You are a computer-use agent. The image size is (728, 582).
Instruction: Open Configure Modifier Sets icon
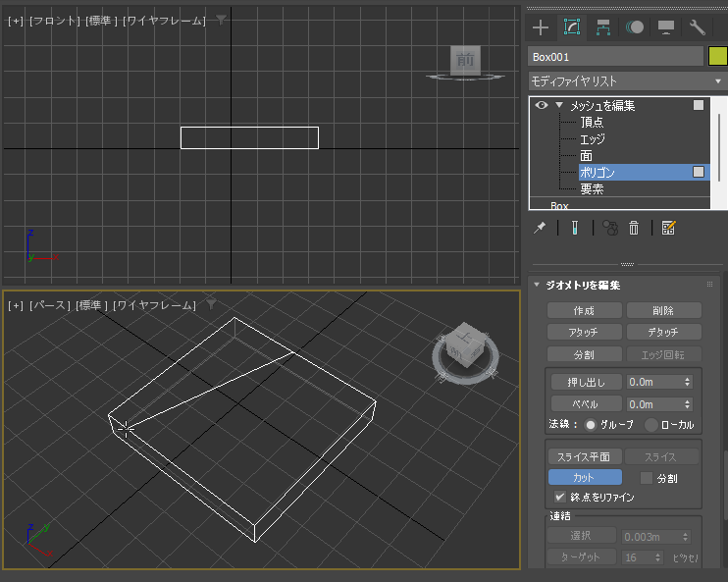(668, 228)
